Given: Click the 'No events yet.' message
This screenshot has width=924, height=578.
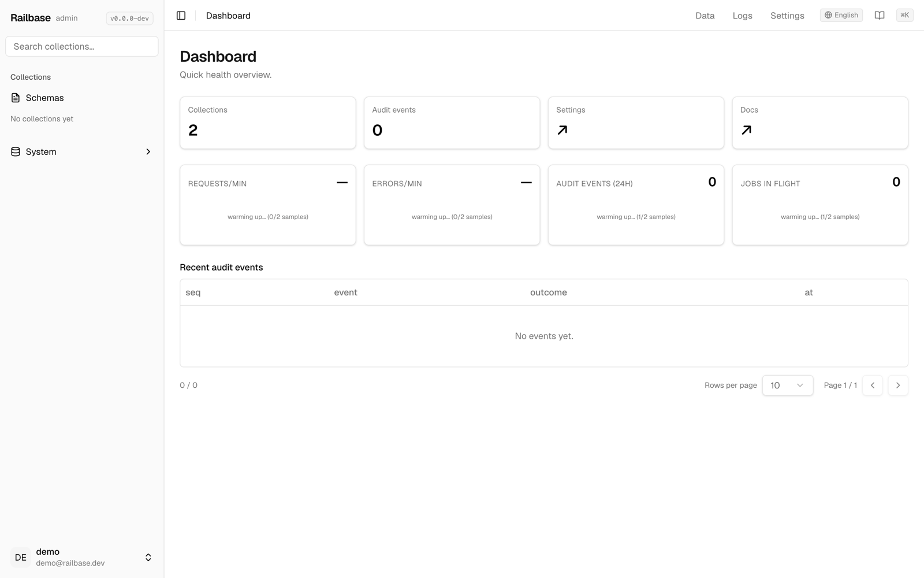Looking at the screenshot, I should point(544,336).
